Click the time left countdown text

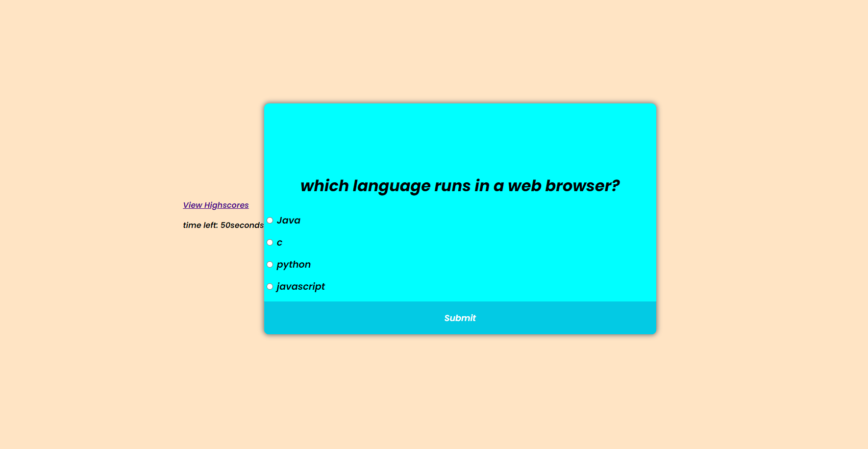223,225
